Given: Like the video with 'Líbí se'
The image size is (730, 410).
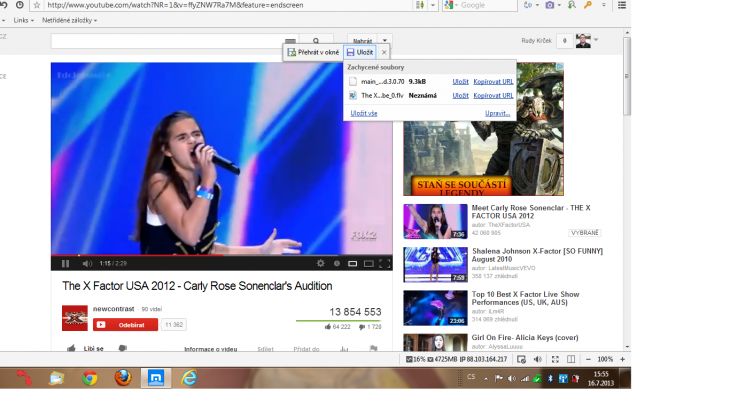Looking at the screenshot, I should point(85,348).
